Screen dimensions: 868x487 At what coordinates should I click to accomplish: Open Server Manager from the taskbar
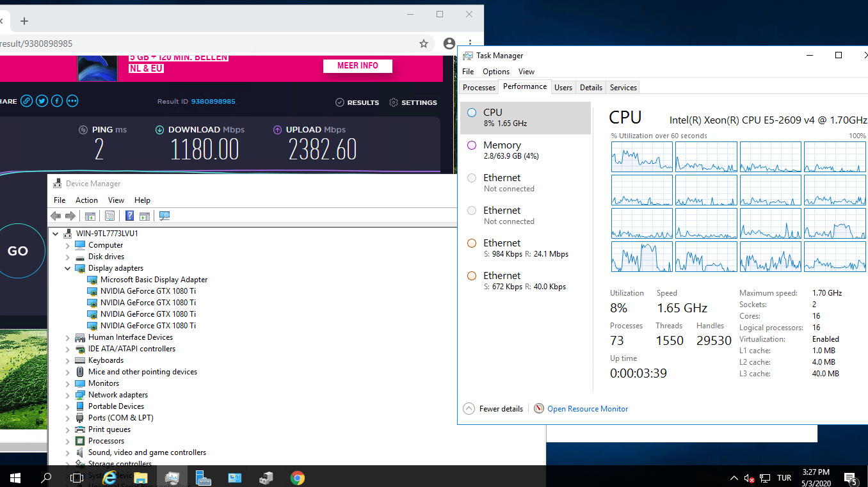204,477
